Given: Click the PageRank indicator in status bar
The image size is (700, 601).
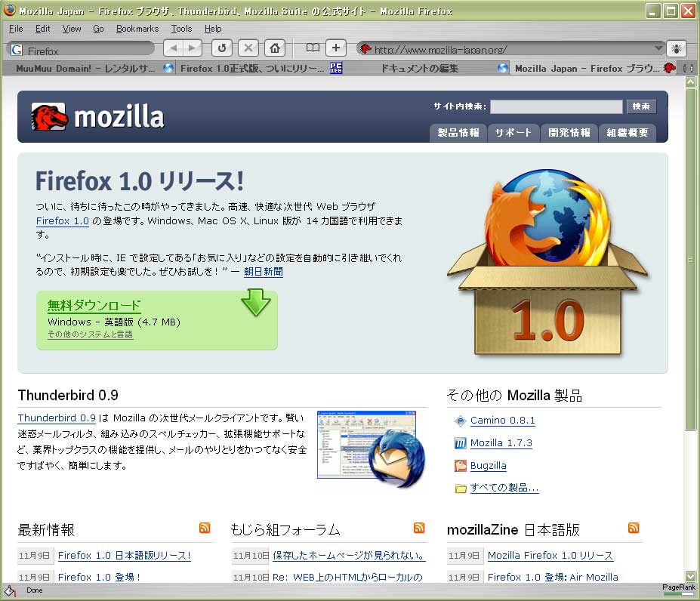Looking at the screenshot, I should click(x=679, y=590).
